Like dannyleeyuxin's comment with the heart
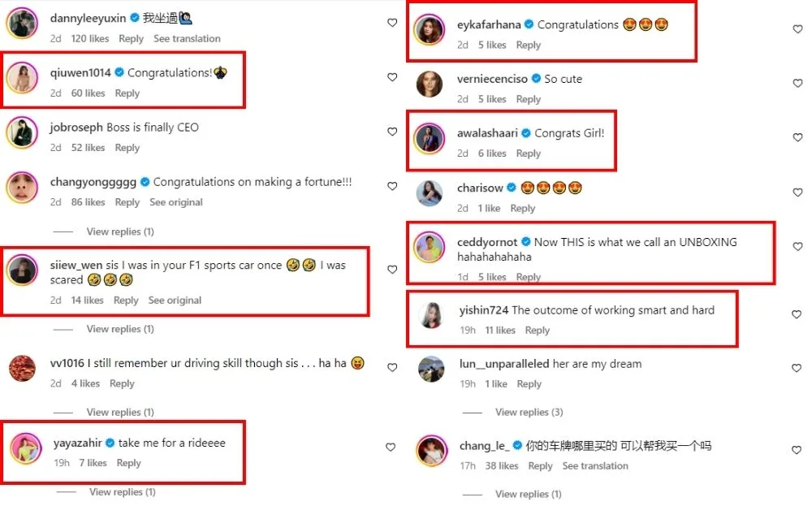The width and height of the screenshot is (812, 506). pyautogui.click(x=392, y=23)
